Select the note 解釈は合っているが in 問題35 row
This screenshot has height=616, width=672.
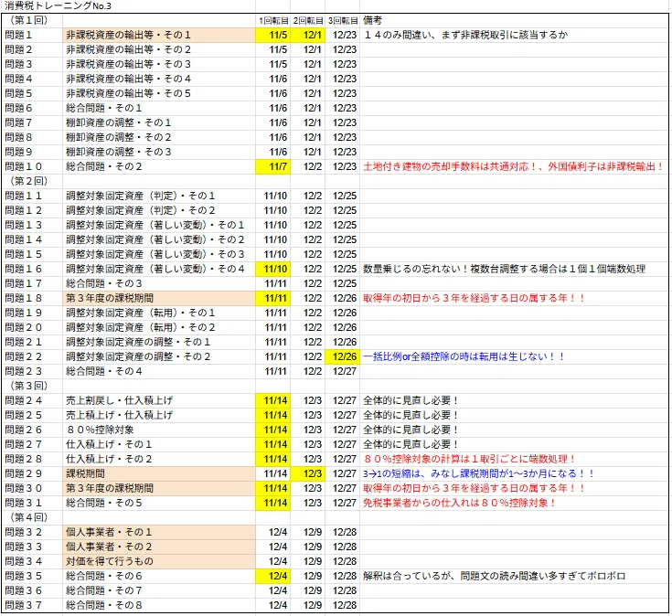tap(494, 576)
